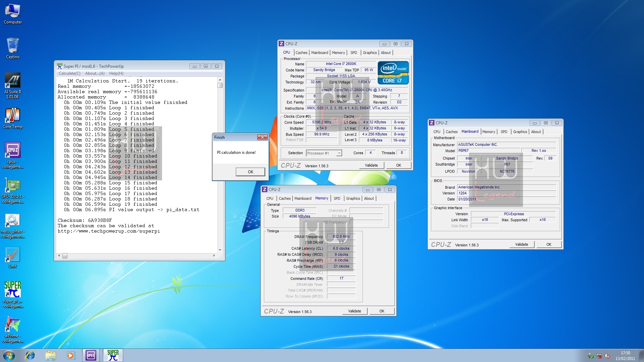The height and width of the screenshot is (362, 644).
Task: Click the CPU-Z icon in Memory window title
Action: click(265, 189)
